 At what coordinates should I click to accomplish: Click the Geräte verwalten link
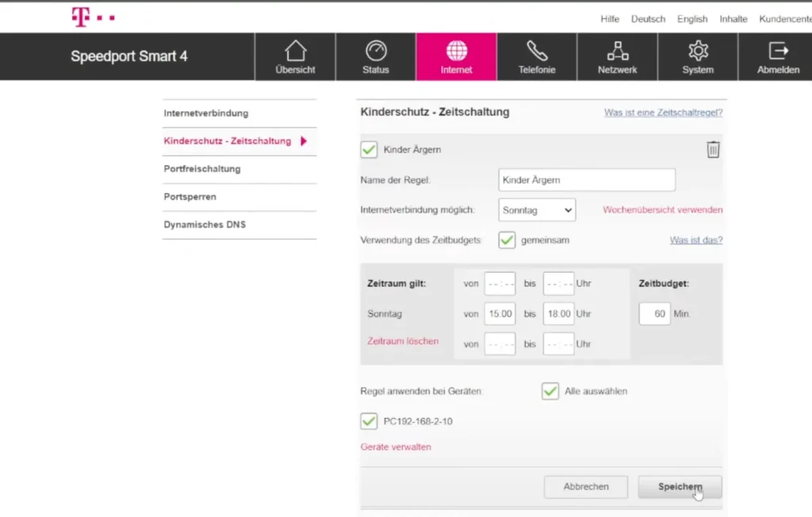coord(396,446)
